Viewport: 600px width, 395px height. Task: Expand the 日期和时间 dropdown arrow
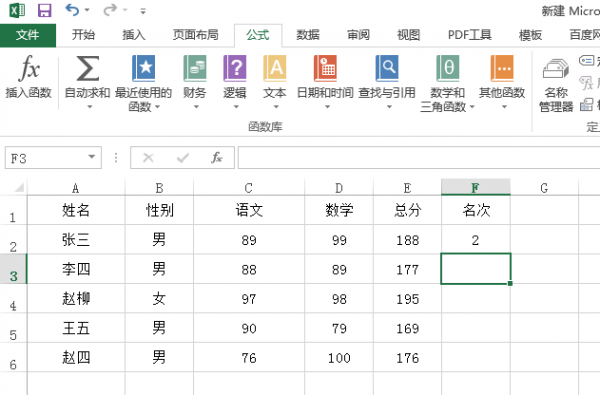coord(327,107)
